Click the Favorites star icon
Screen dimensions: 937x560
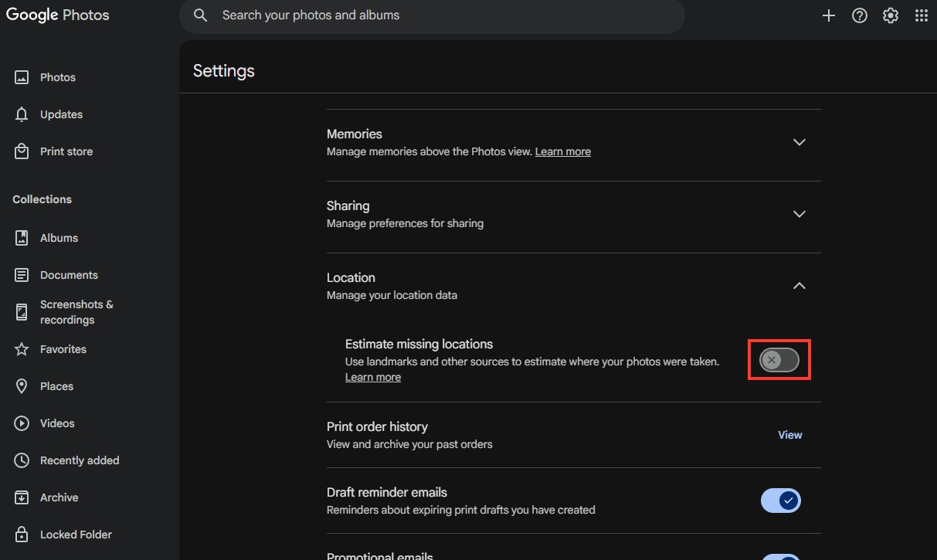tap(22, 349)
